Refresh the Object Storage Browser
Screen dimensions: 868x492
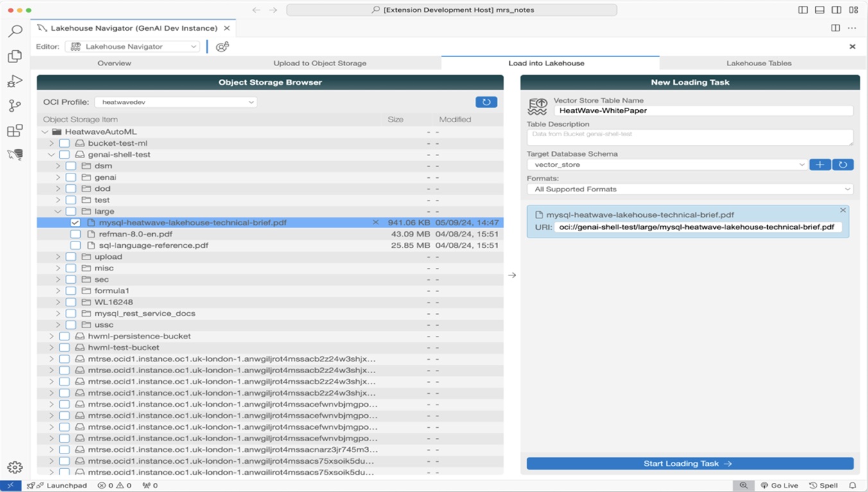pos(486,102)
